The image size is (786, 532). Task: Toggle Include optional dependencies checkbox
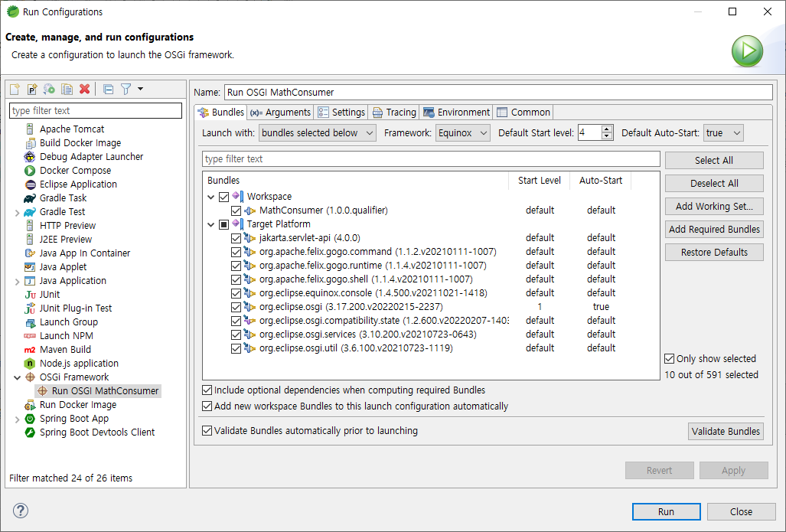(207, 390)
